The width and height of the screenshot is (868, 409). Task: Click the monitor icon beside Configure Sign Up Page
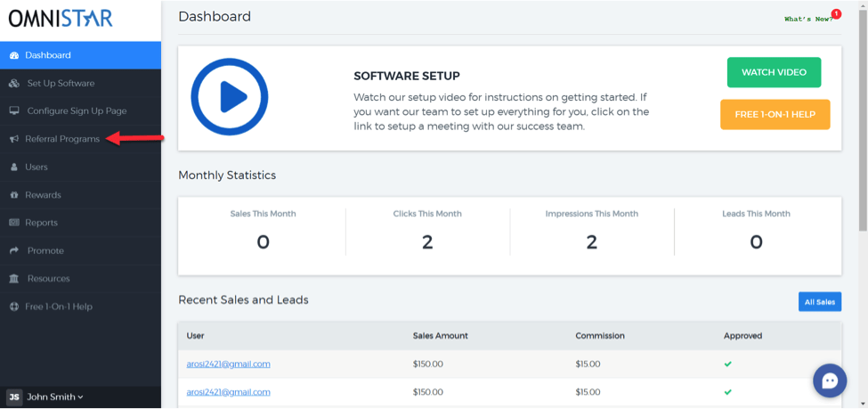click(x=15, y=111)
